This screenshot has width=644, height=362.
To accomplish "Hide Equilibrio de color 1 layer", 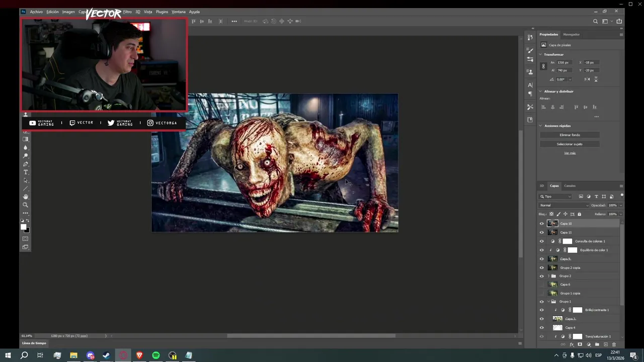I will [542, 250].
